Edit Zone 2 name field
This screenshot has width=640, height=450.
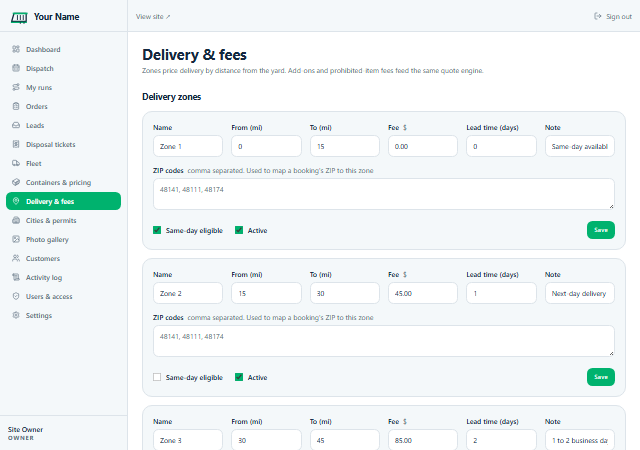point(188,293)
